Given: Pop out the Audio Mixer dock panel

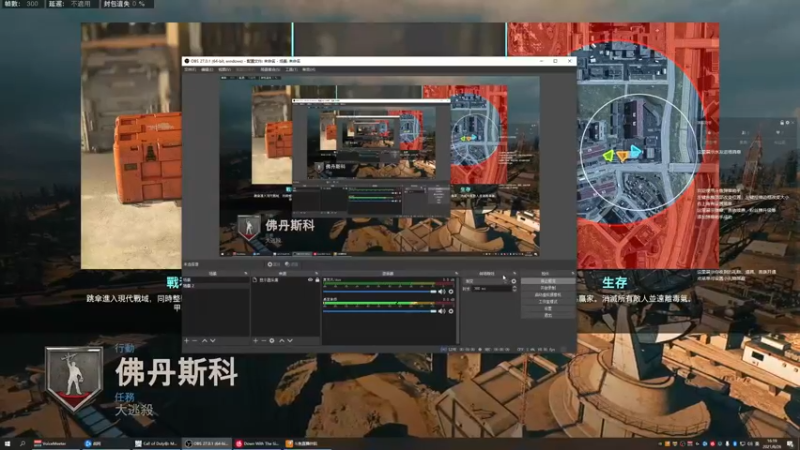Looking at the screenshot, I should 456,273.
